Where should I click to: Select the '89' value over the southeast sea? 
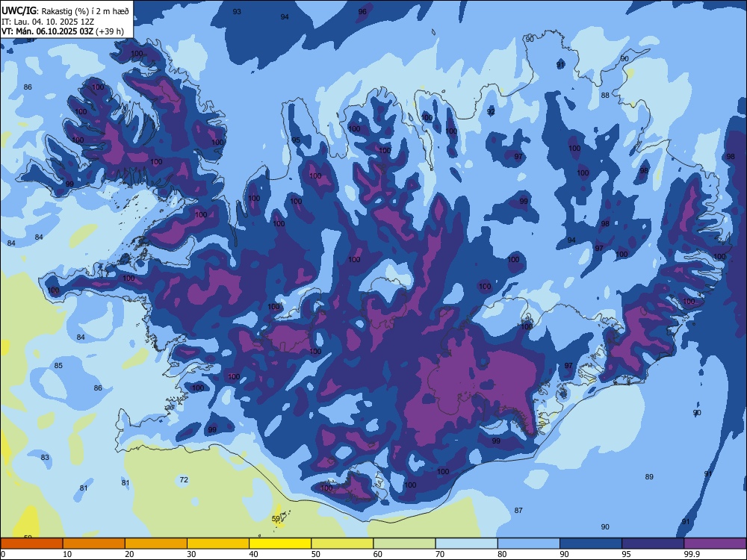(x=649, y=476)
